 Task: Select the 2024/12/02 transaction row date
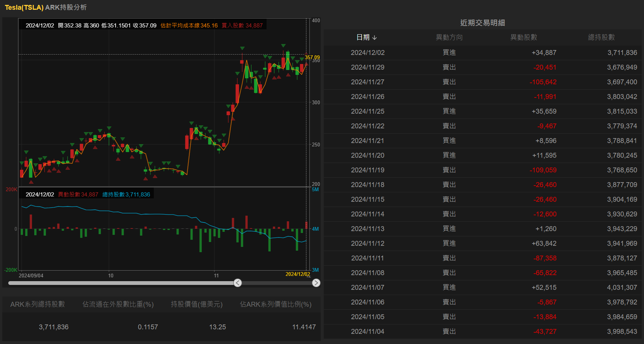pos(368,53)
